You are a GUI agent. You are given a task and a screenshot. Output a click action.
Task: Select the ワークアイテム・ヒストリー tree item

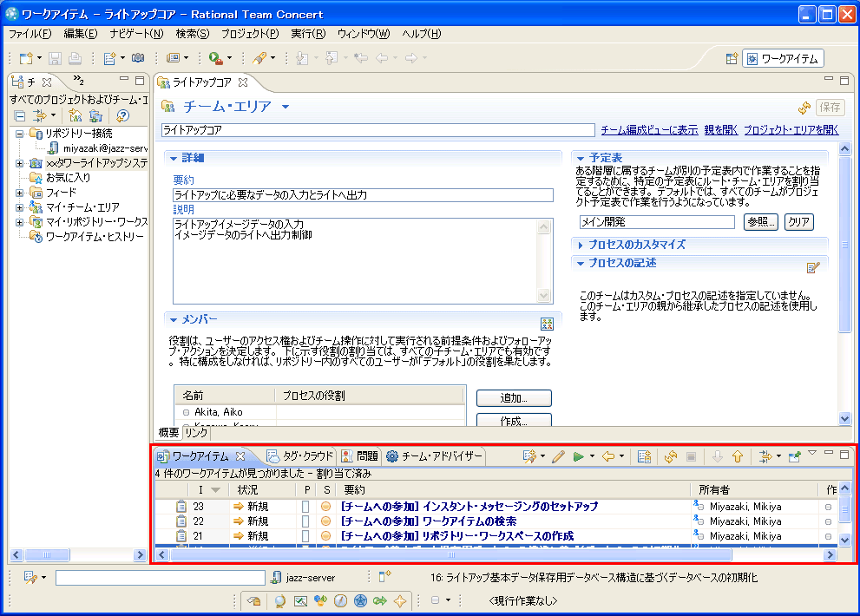95,237
